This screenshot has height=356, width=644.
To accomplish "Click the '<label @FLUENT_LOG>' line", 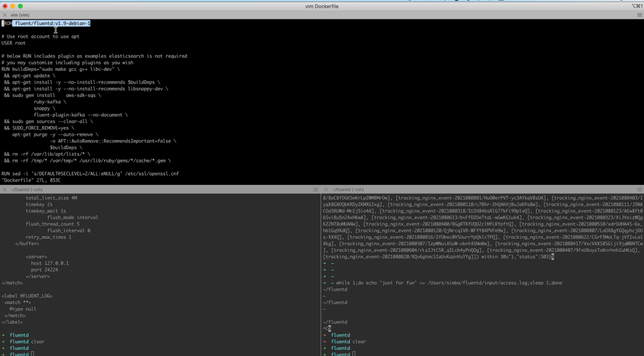I will click(27, 296).
